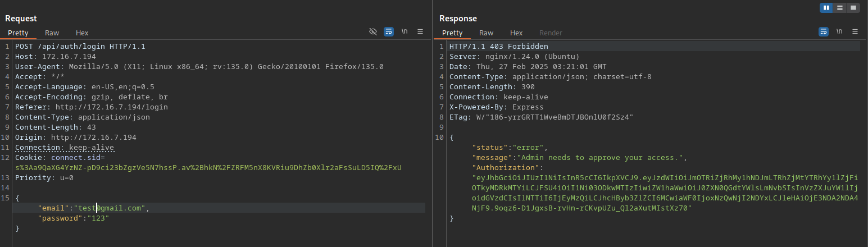Open the Raw tab in Request
This screenshot has height=247, width=868.
52,33
